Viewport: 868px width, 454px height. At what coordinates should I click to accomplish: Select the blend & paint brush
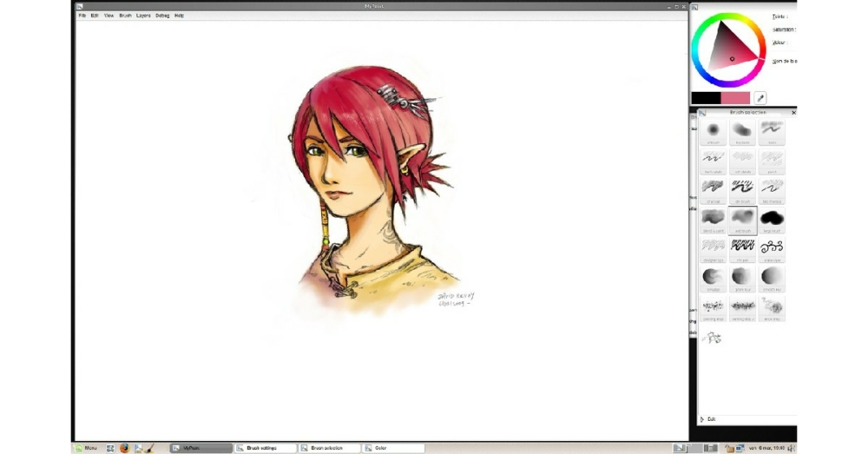coord(713,221)
